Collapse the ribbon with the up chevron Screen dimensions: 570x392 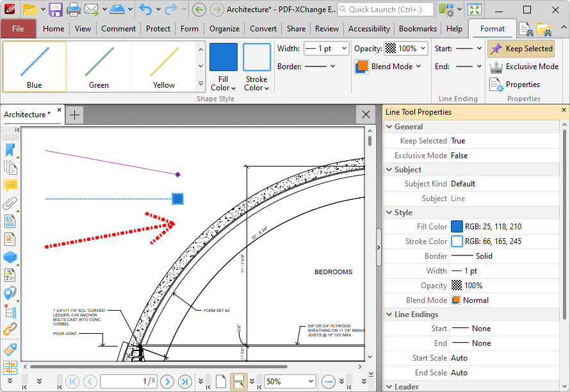(563, 28)
